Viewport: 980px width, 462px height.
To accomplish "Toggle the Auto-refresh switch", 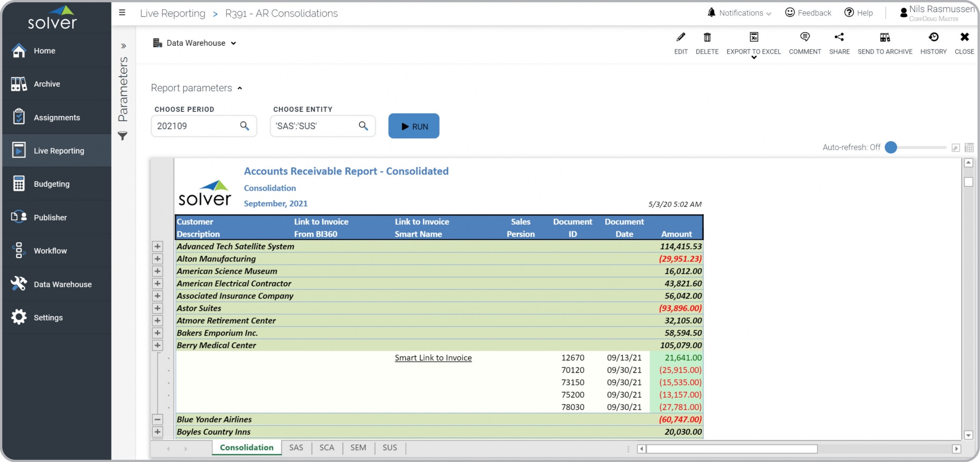I will 891,147.
